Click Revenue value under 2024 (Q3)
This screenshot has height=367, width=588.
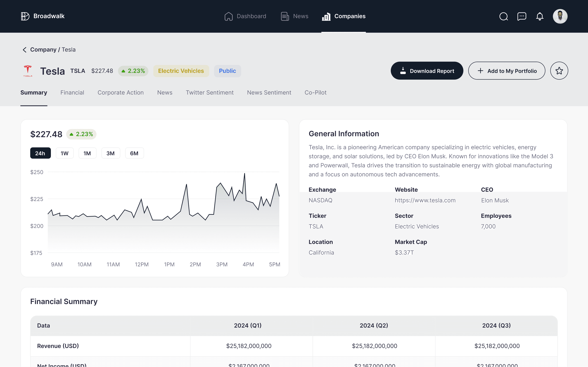coord(497,346)
